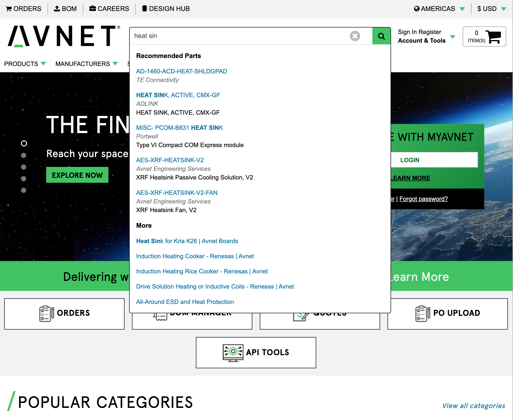
Task: Run the search via the magnifier icon
Action: 381,36
